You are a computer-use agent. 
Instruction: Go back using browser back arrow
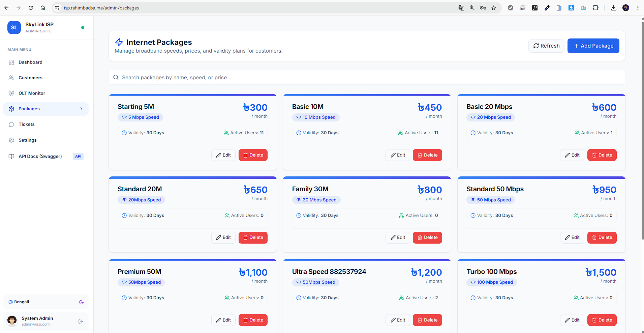click(x=6, y=8)
